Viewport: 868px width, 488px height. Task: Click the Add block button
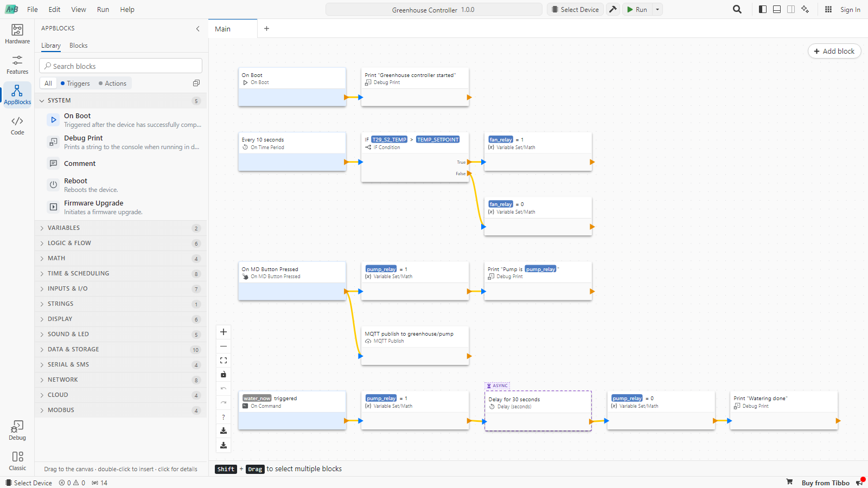[x=834, y=51]
